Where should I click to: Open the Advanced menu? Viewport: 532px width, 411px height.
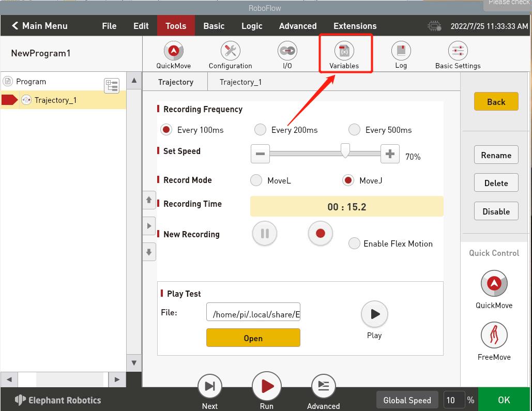[298, 26]
